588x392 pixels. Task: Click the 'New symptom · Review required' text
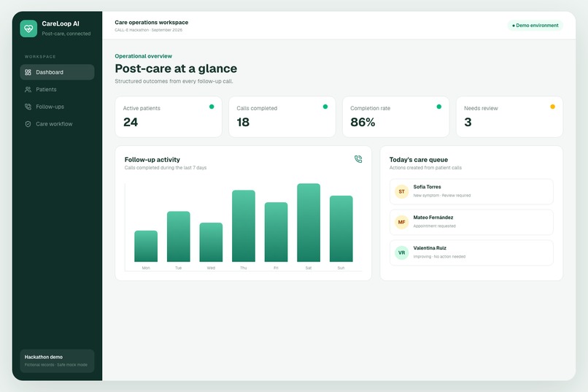(442, 196)
